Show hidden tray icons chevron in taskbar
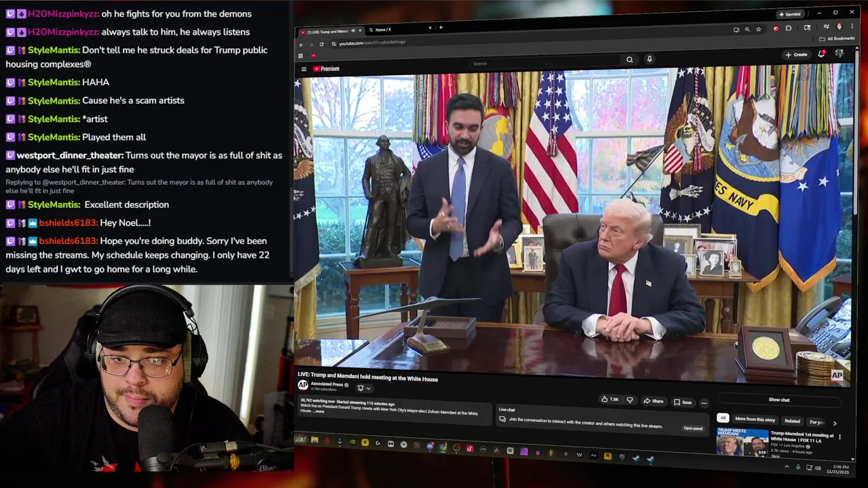868x488 pixels. point(787,466)
